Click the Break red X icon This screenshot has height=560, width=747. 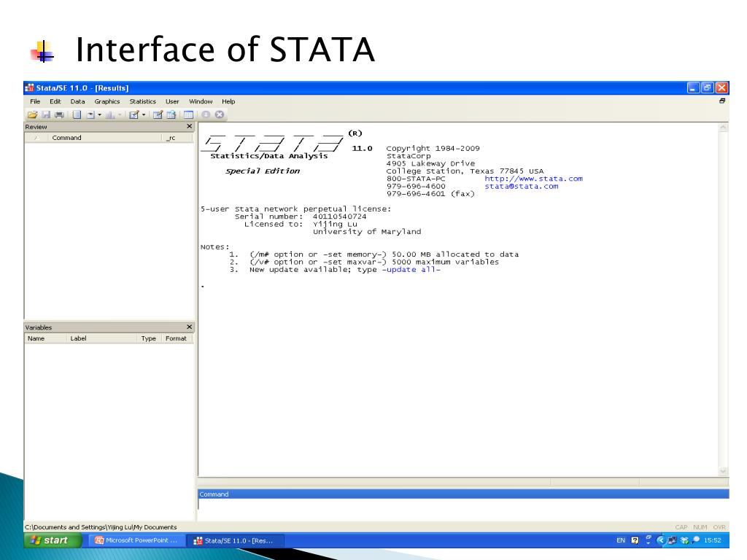tap(219, 114)
